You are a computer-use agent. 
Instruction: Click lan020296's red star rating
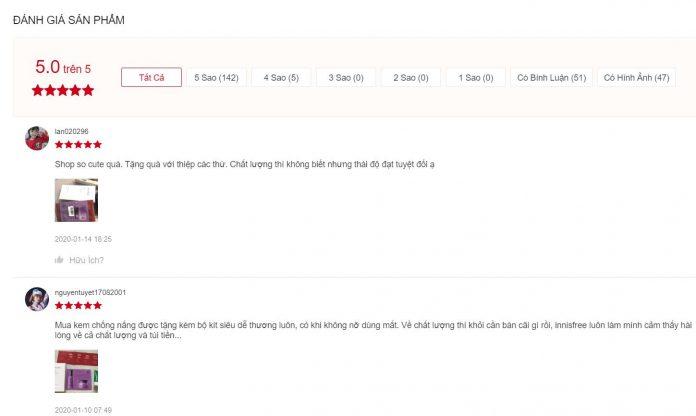pos(78,145)
